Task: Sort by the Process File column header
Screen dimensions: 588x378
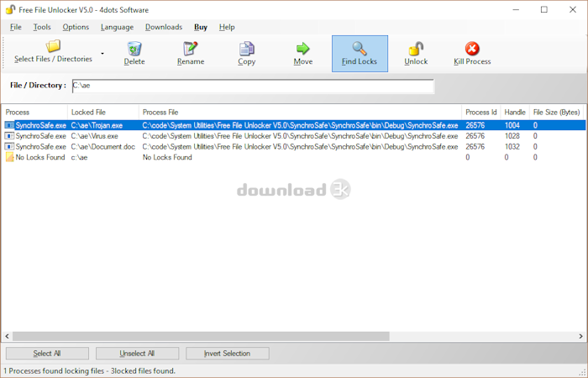Action: pyautogui.click(x=300, y=112)
